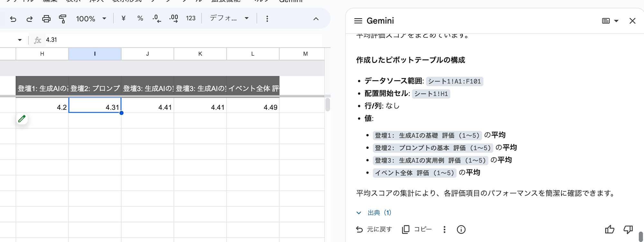644x242 pixels.
Task: Click the green pencil edit icon
Action: (x=22, y=119)
